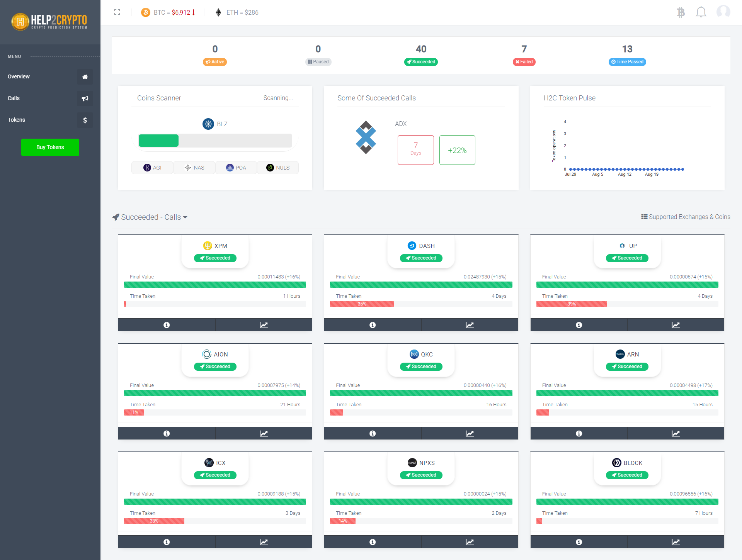Select the Time Passed badge

[627, 62]
